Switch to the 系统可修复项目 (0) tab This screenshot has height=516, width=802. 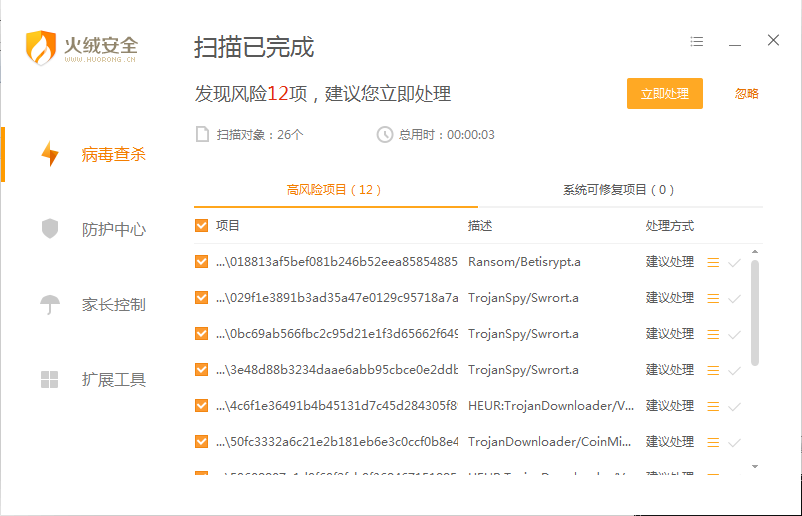coord(618,189)
